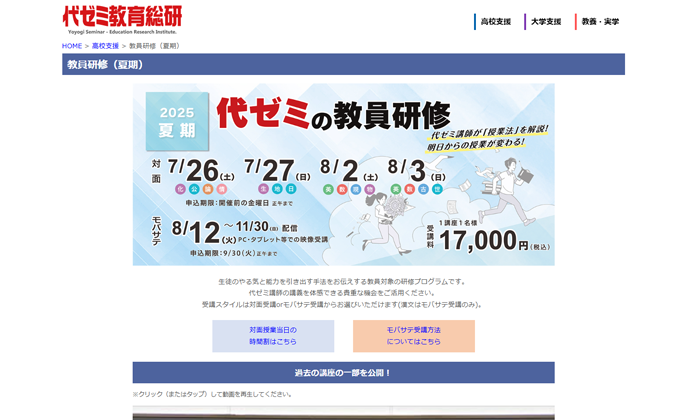700x420 pixels.
Task: Click the 8/2(土) date in the banner
Action: [349, 170]
